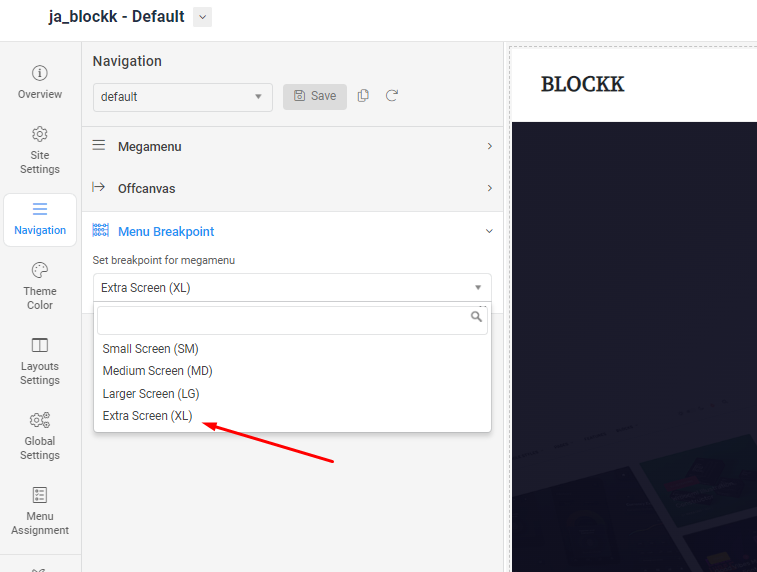Close the Extra Screen (XL) breakpoint dropdown
The width and height of the screenshot is (757, 572).
click(x=293, y=288)
